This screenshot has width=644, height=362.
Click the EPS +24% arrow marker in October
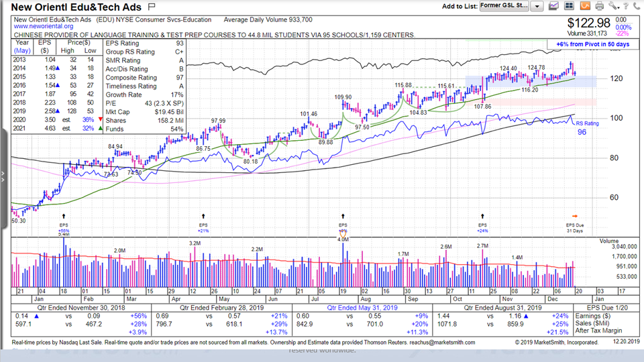[x=482, y=216]
